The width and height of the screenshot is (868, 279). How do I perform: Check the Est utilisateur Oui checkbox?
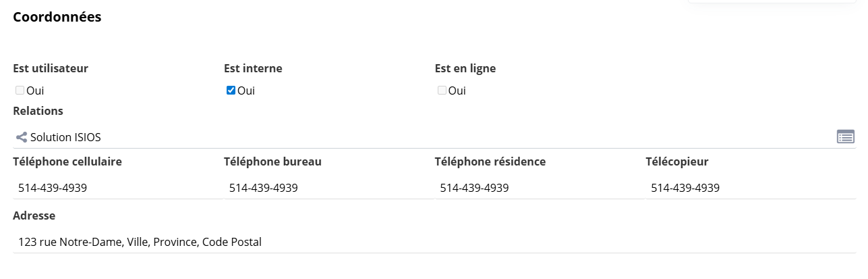pos(20,90)
